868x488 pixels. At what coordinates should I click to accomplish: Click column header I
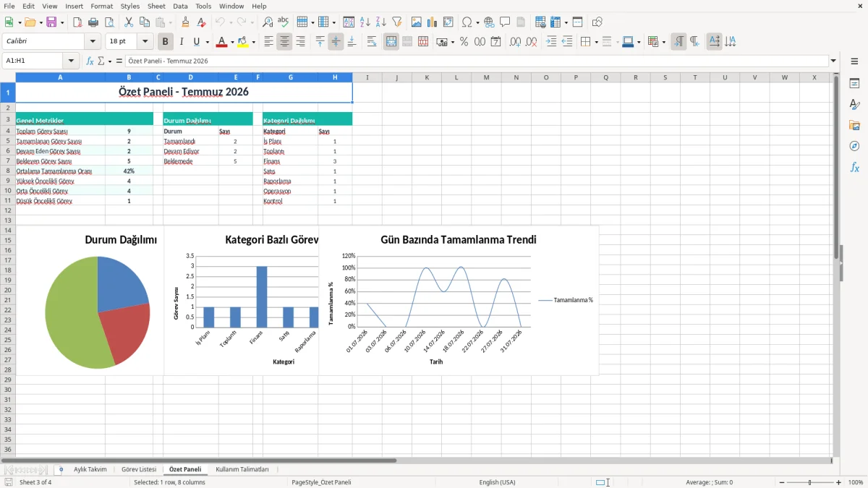click(367, 77)
